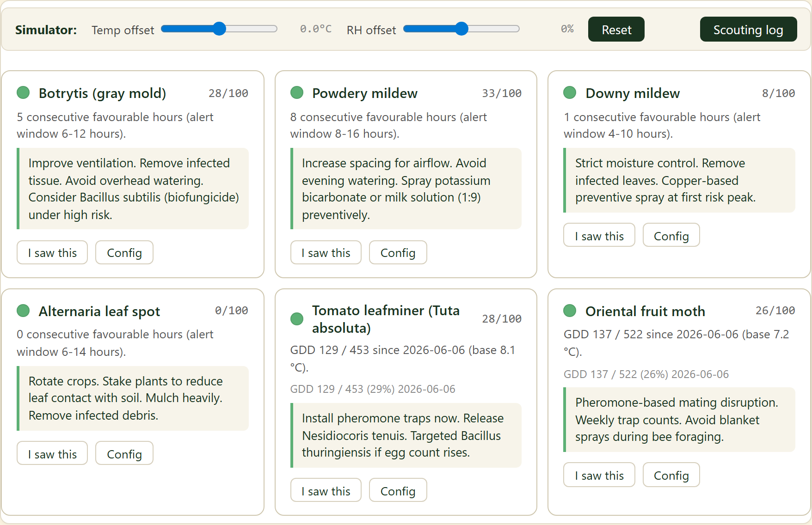Open Config for Oriental fruit moth
The width and height of the screenshot is (812, 525).
pyautogui.click(x=671, y=475)
